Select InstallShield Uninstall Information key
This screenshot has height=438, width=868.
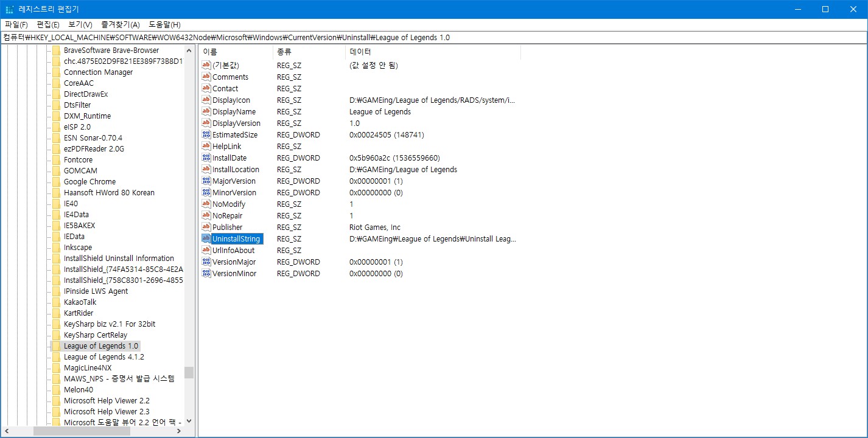(x=119, y=258)
